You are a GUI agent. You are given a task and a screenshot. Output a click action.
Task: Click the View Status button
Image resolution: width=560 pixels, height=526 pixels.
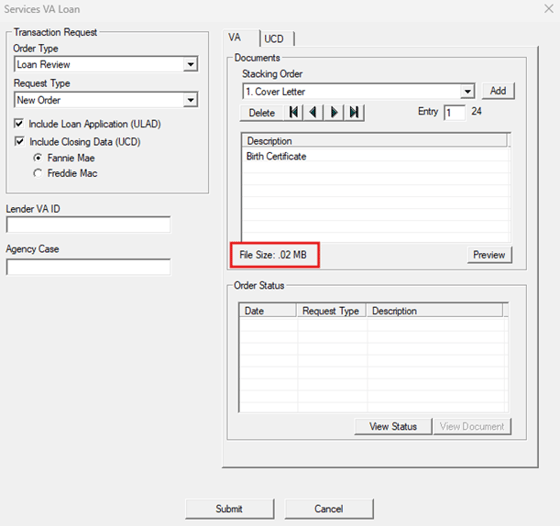[393, 426]
